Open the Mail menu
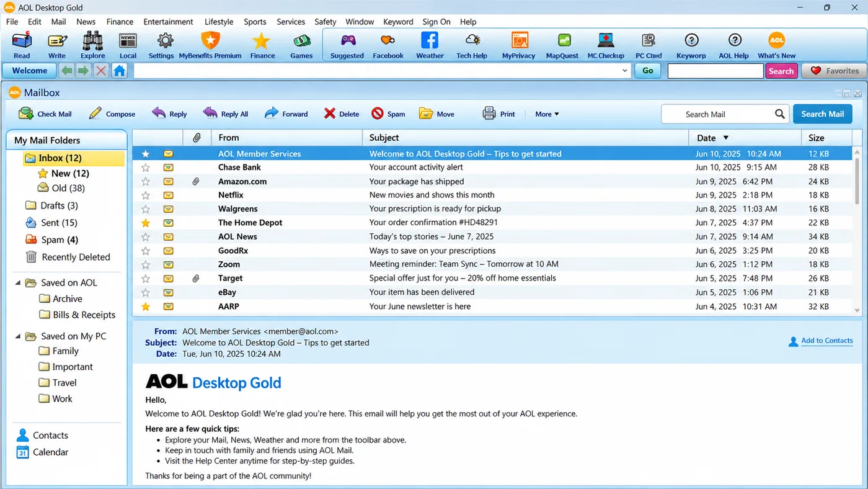Screen dimensions: 868x489 59,22
